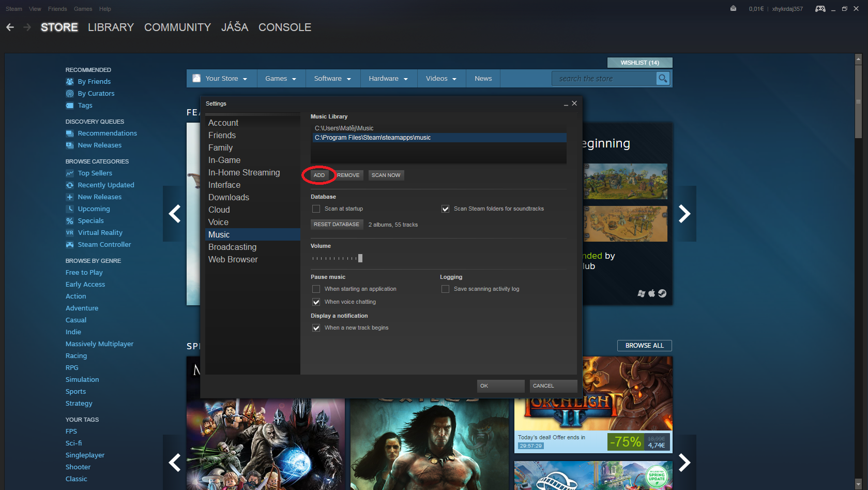This screenshot has width=868, height=490.
Task: Enable Save scanning activity log
Action: point(445,289)
